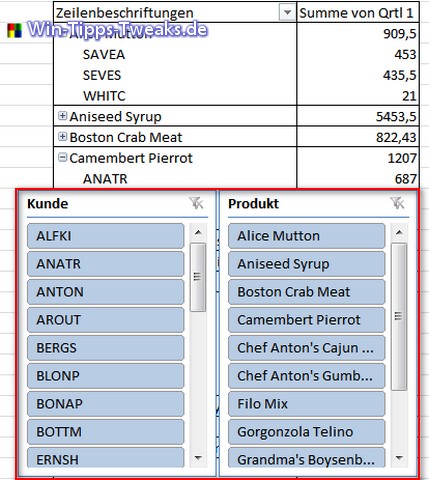The width and height of the screenshot is (429, 480).
Task: Clear the Kunde slicer filter
Action: tap(196, 203)
